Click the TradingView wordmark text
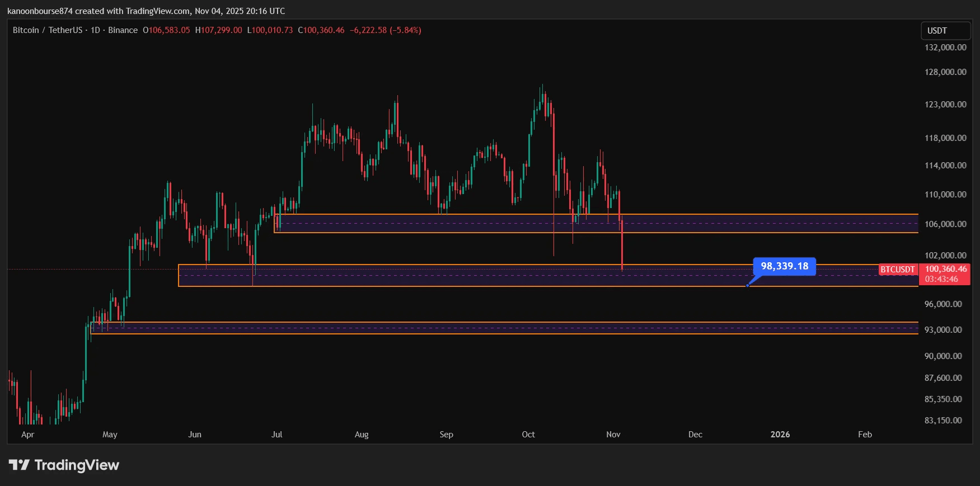This screenshot has height=486, width=980. (77, 465)
